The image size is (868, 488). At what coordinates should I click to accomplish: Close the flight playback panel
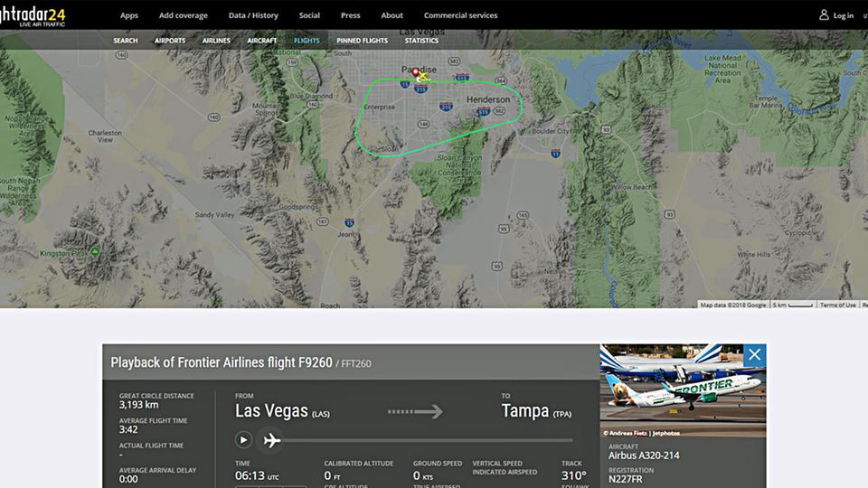coord(754,355)
